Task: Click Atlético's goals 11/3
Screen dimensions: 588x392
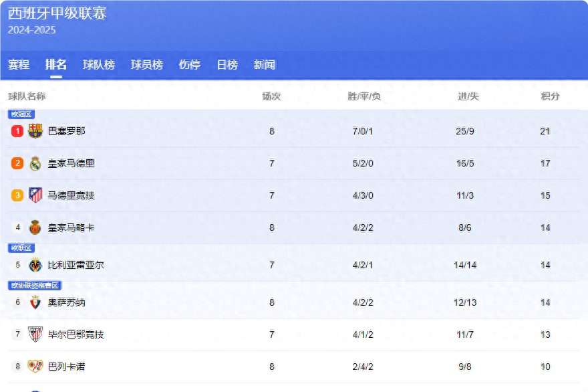Action: pyautogui.click(x=465, y=195)
